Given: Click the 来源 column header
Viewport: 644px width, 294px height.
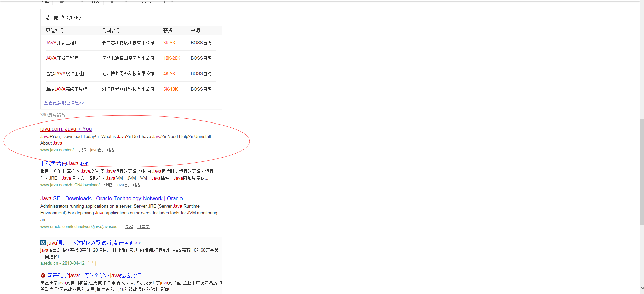Looking at the screenshot, I should (196, 30).
